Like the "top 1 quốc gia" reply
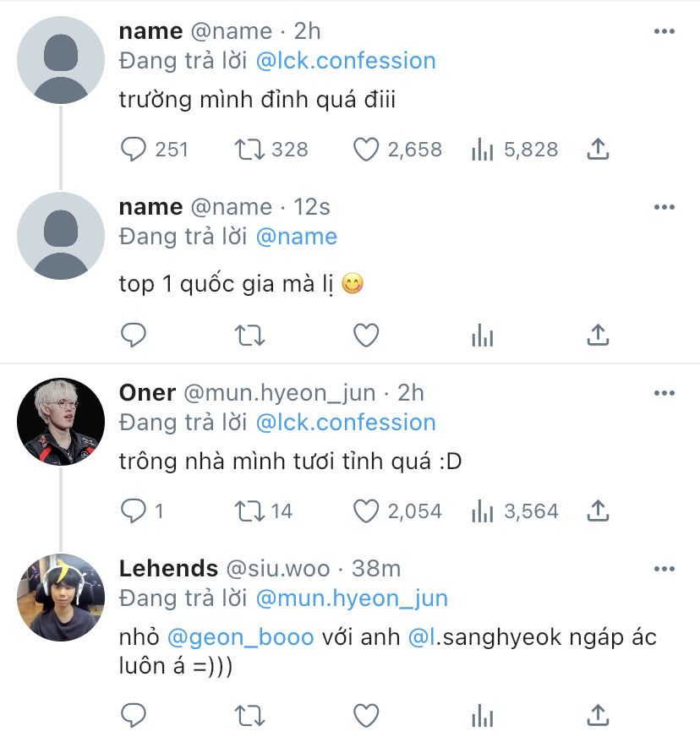 pyautogui.click(x=365, y=336)
